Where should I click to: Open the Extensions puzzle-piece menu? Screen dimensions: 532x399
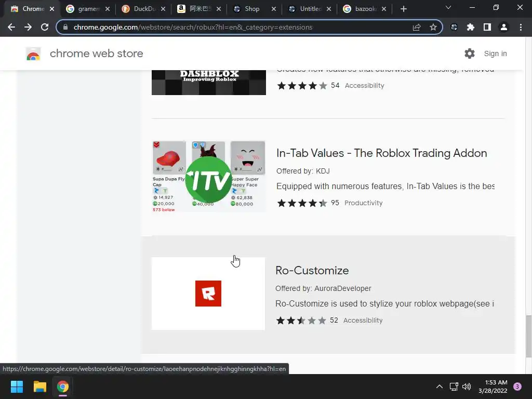coord(471,27)
